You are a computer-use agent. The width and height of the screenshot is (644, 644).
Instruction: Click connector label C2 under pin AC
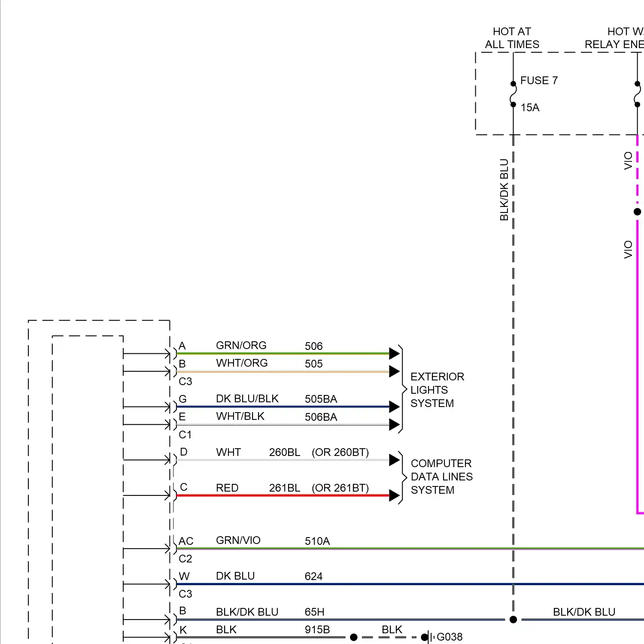point(185,559)
